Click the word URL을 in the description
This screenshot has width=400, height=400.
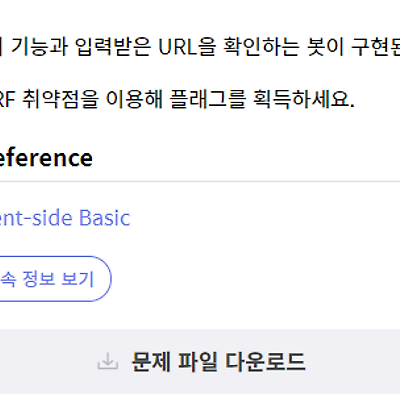coord(187,47)
